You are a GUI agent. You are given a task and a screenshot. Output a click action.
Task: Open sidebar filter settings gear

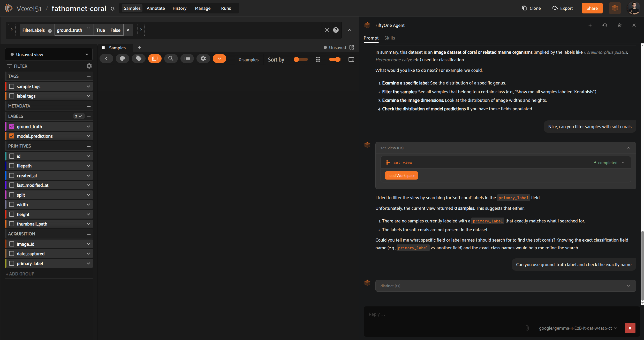89,66
